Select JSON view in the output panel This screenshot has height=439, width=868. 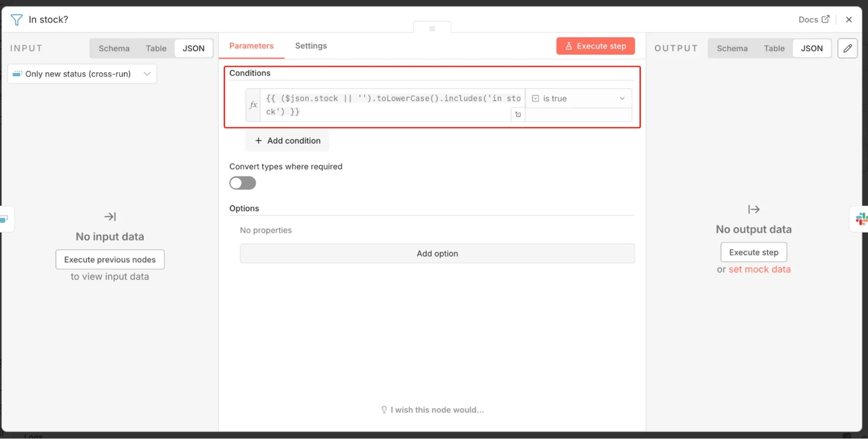tap(812, 48)
